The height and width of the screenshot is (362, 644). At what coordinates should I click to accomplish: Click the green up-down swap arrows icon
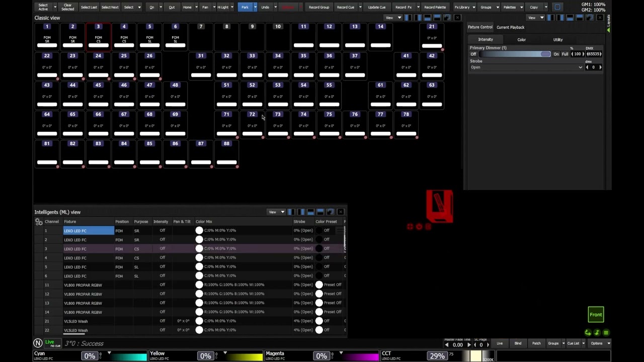click(597, 333)
